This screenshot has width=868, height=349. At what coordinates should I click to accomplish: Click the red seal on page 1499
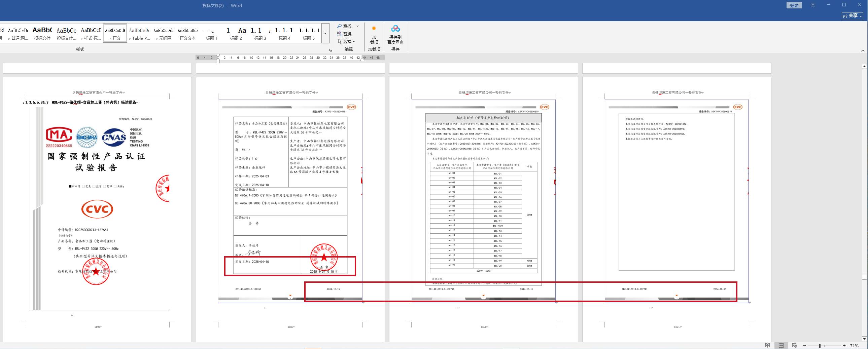coord(324,258)
